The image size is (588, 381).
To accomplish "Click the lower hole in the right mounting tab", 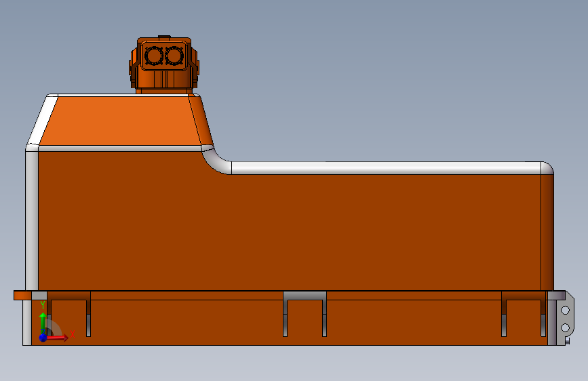I will [565, 327].
